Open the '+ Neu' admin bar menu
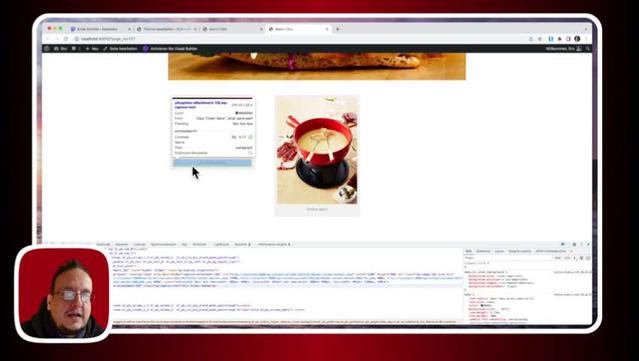The height and width of the screenshot is (361, 639). 92,48
